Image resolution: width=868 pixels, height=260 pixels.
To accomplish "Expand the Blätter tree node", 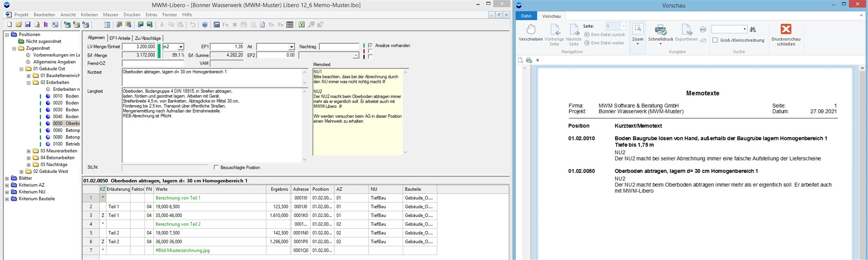I will pyautogui.click(x=7, y=179).
